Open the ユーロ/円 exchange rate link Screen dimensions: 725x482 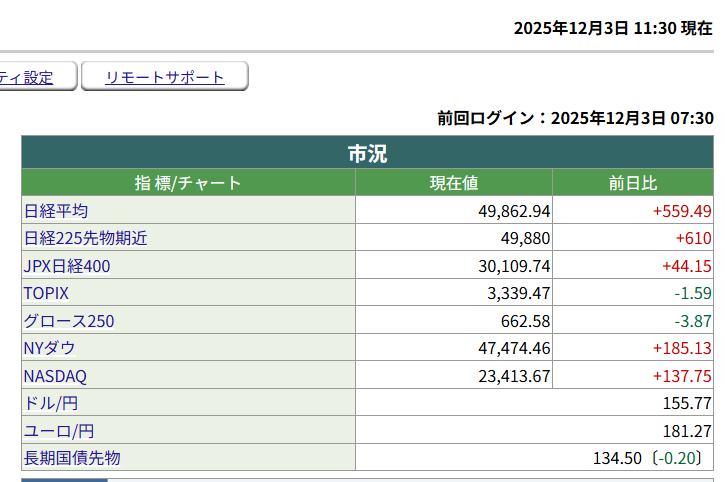click(x=57, y=431)
